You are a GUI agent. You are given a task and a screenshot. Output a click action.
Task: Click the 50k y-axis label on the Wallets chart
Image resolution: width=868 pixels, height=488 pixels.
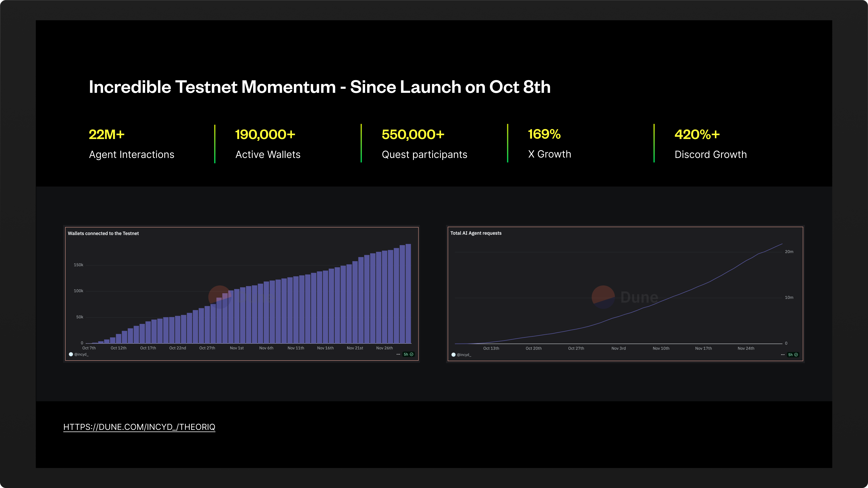click(x=80, y=317)
